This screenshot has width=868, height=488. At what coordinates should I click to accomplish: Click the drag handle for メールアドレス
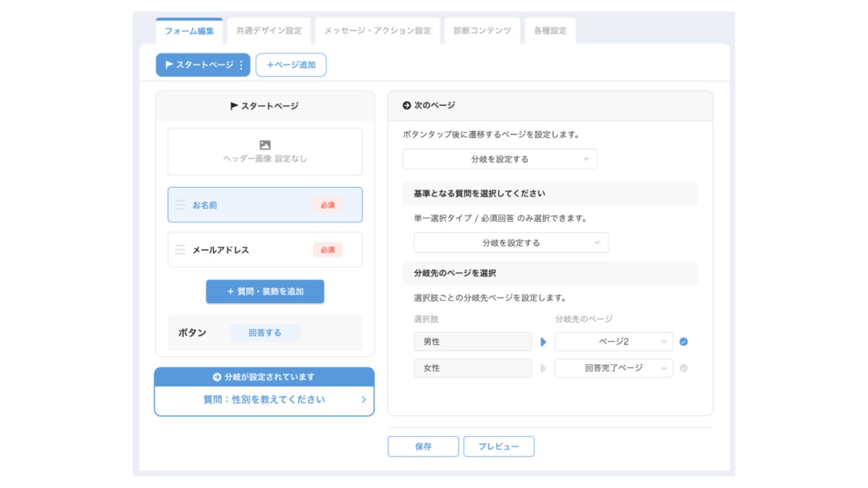click(x=180, y=250)
